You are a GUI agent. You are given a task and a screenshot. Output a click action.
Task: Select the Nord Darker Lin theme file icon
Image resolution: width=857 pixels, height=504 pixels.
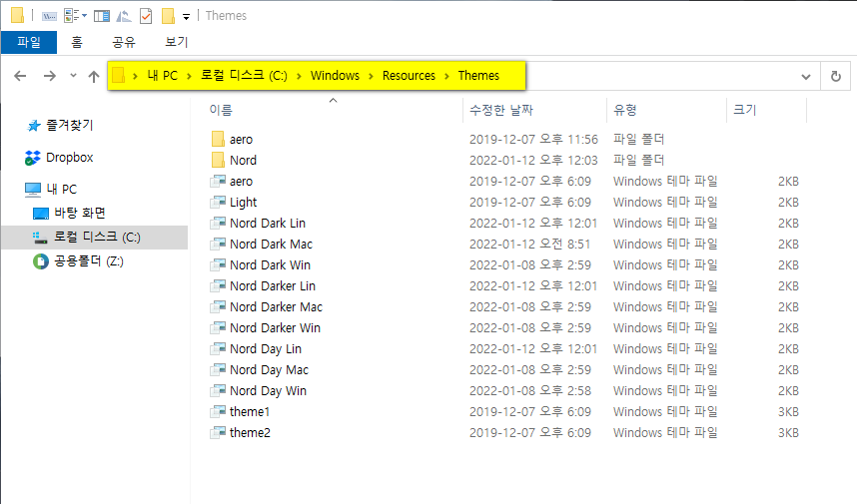(x=218, y=285)
